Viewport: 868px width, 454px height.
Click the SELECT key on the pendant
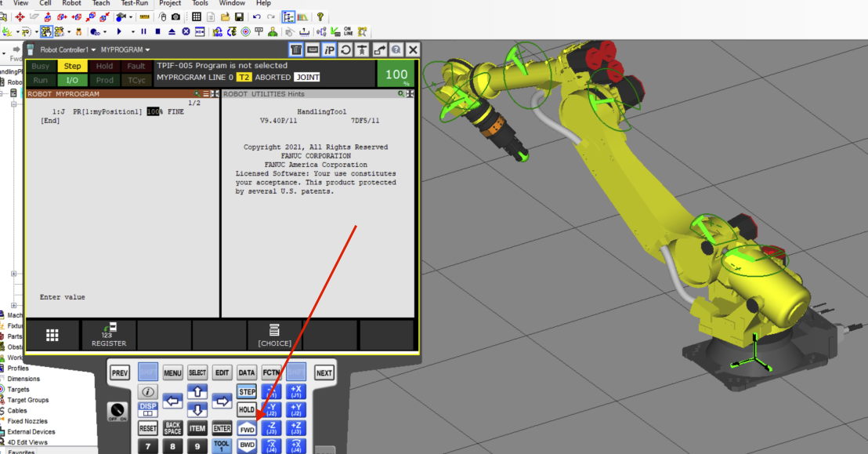(x=197, y=372)
